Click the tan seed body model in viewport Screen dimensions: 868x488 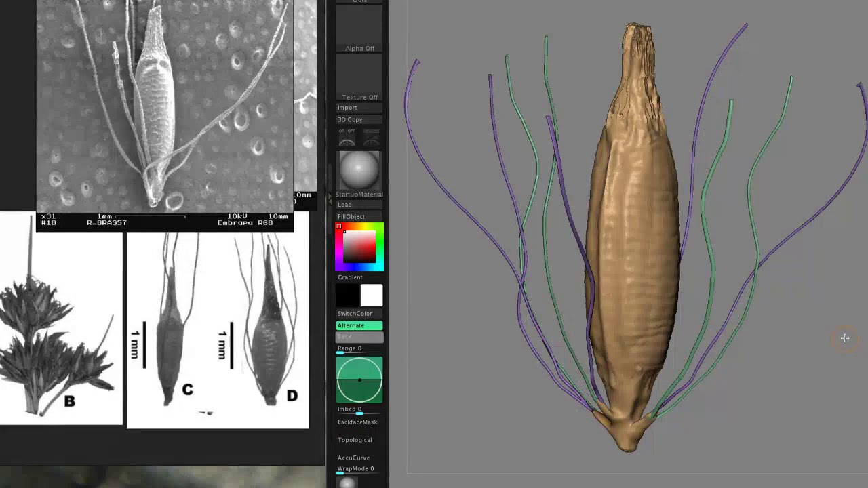(x=633, y=237)
